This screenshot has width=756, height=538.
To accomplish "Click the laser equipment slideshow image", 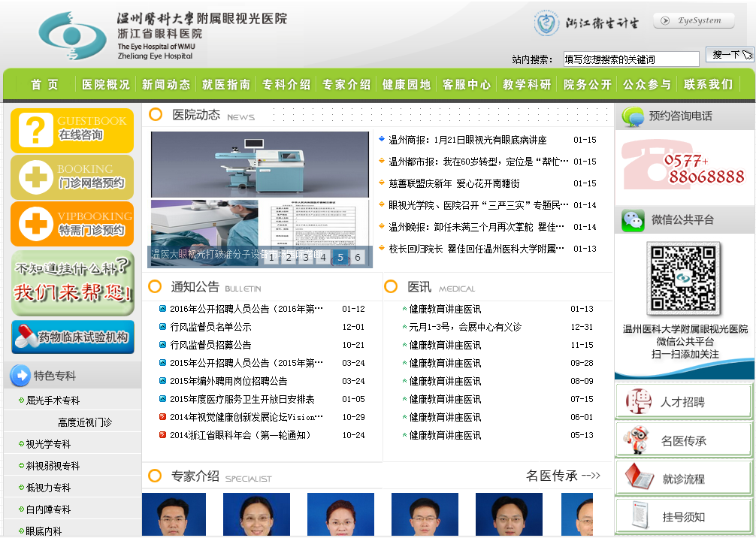I will click(260, 198).
